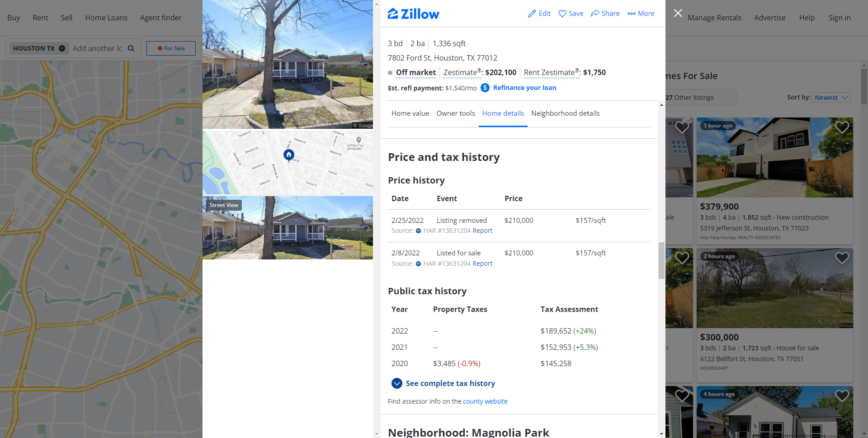Select the Home details tab
The height and width of the screenshot is (438, 868).
click(503, 113)
